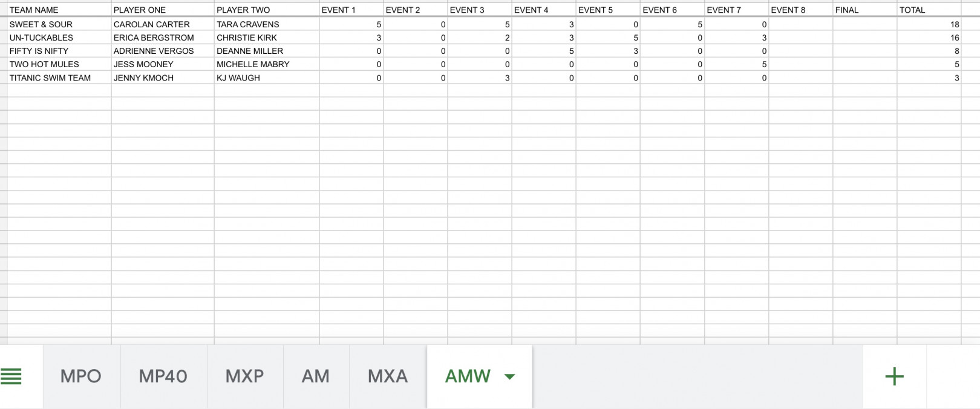Add a new sheet with plus icon
The image size is (980, 409).
(894, 376)
